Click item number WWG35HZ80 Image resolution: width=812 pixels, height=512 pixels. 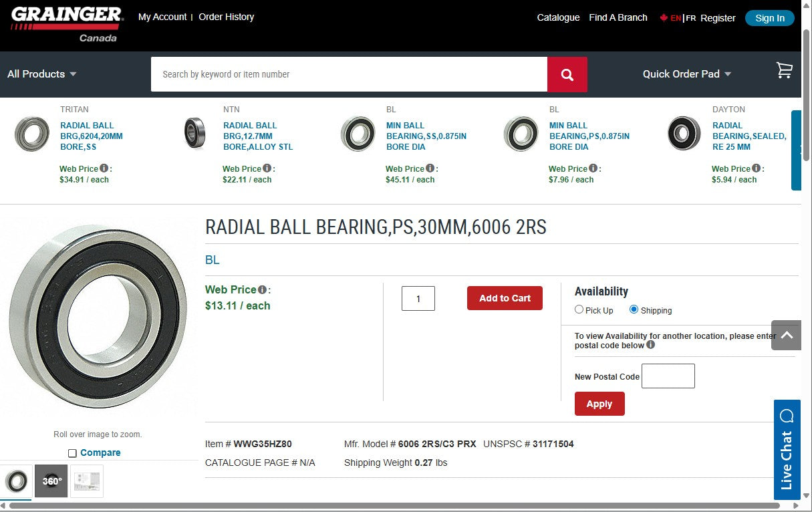(263, 444)
